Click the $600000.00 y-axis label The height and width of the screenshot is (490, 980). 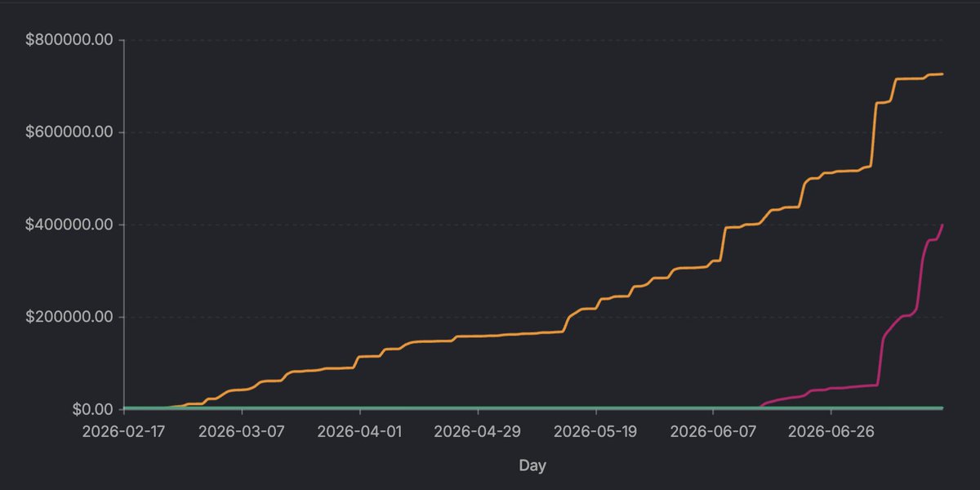tap(68, 132)
